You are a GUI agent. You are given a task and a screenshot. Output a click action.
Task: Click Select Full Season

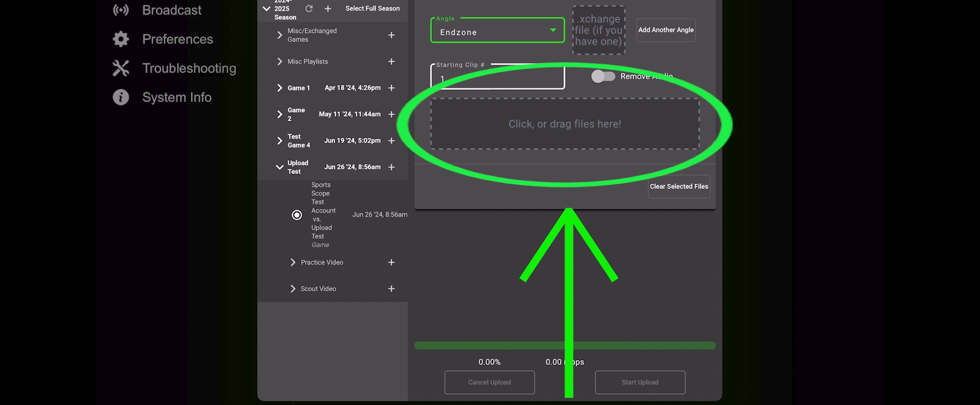tap(373, 9)
